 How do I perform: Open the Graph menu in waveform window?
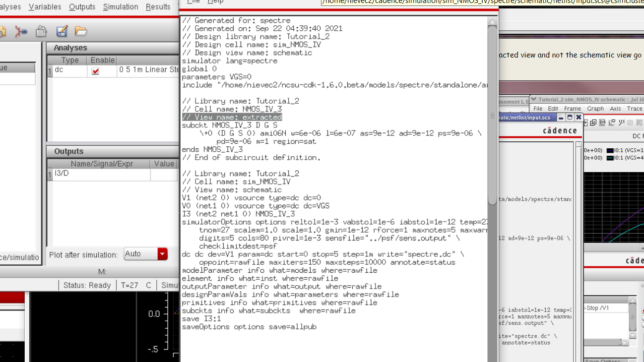[x=595, y=109]
